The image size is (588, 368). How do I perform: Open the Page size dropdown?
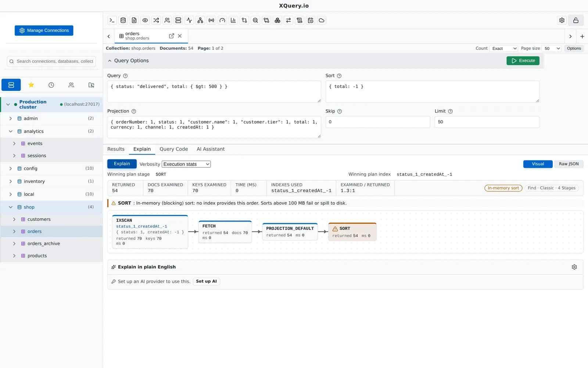click(x=552, y=49)
